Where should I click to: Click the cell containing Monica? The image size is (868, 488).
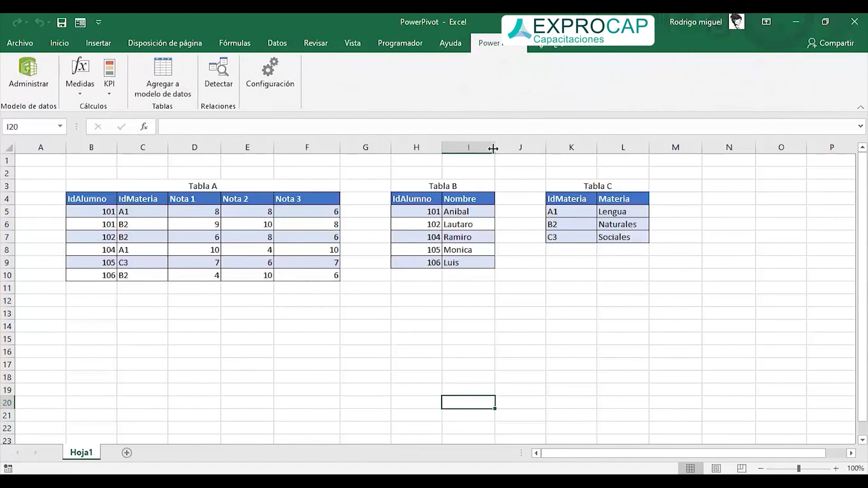tap(468, 250)
